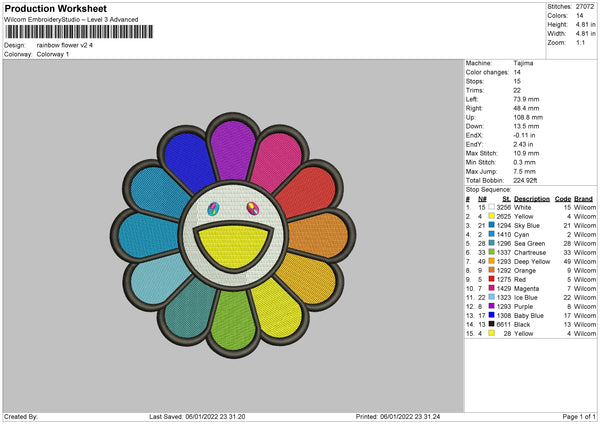Click the 'St.' column header

[506, 199]
